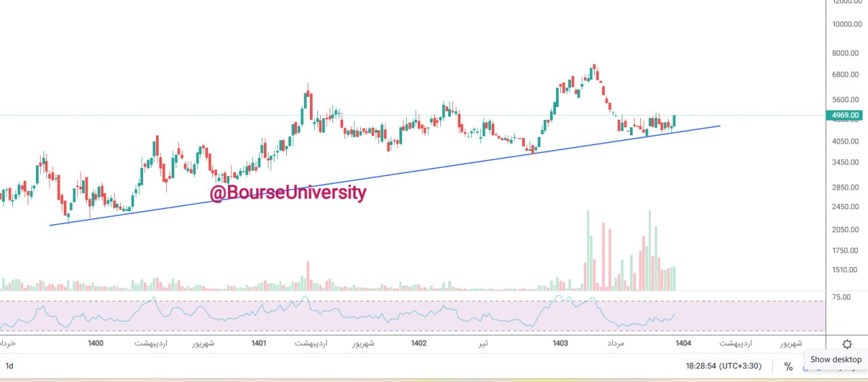Select the current price label 4969.00
Viewport: 868px width, 382px height.
pos(846,116)
